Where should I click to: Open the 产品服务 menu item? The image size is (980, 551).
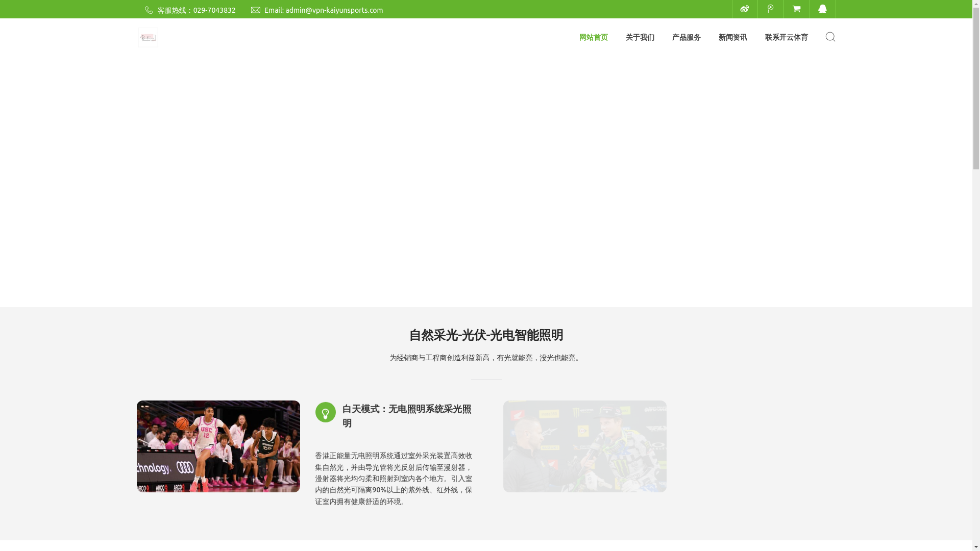coord(687,37)
